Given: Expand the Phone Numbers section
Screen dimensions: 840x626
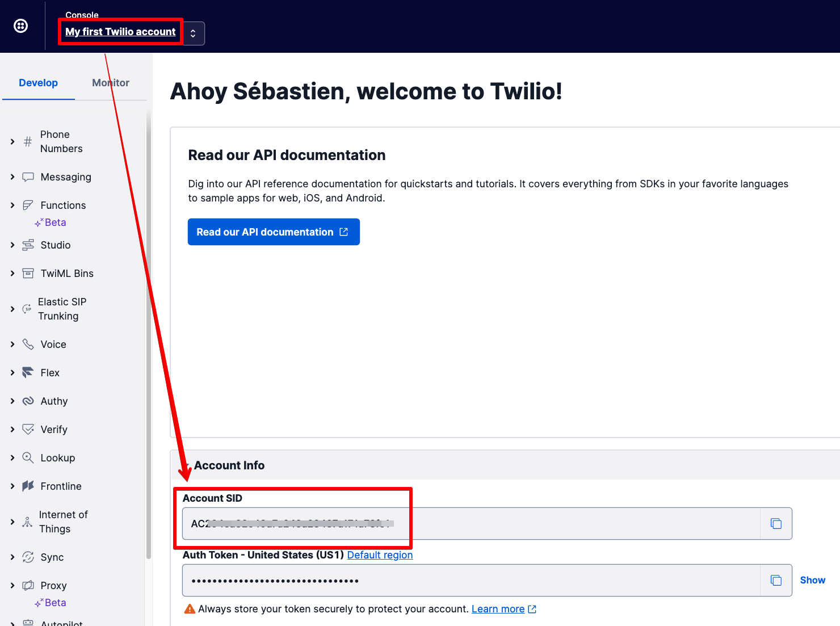Looking at the screenshot, I should [12, 141].
